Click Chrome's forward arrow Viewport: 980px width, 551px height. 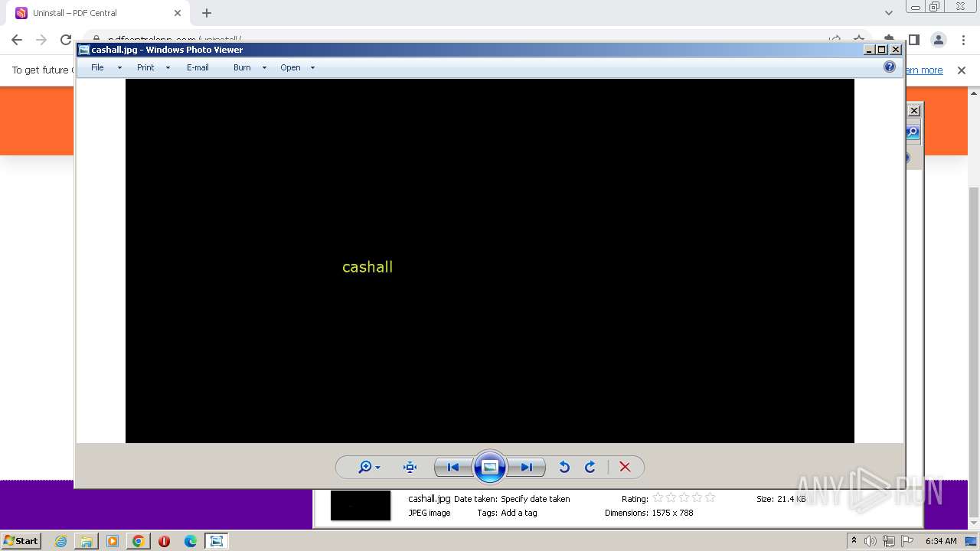[41, 40]
